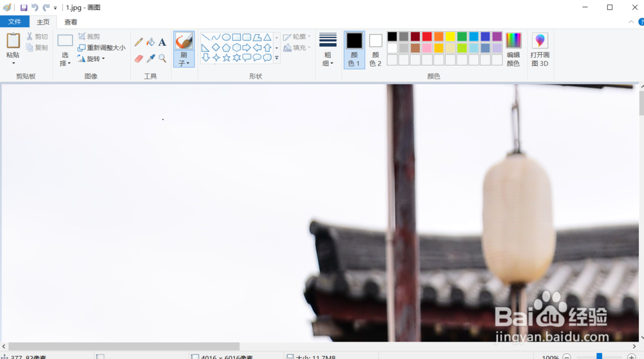The height and width of the screenshot is (359, 644).
Task: Choose the Right arrow shape
Action: point(247,48)
